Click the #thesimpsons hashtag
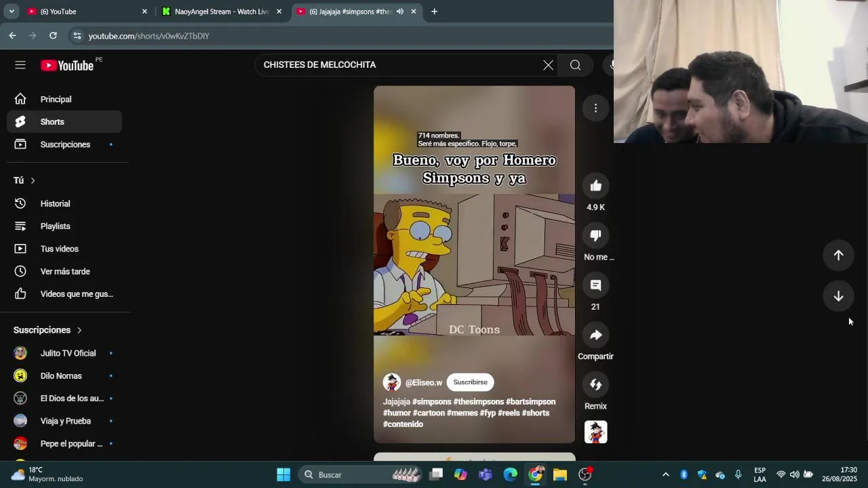This screenshot has width=868, height=488. [478, 402]
